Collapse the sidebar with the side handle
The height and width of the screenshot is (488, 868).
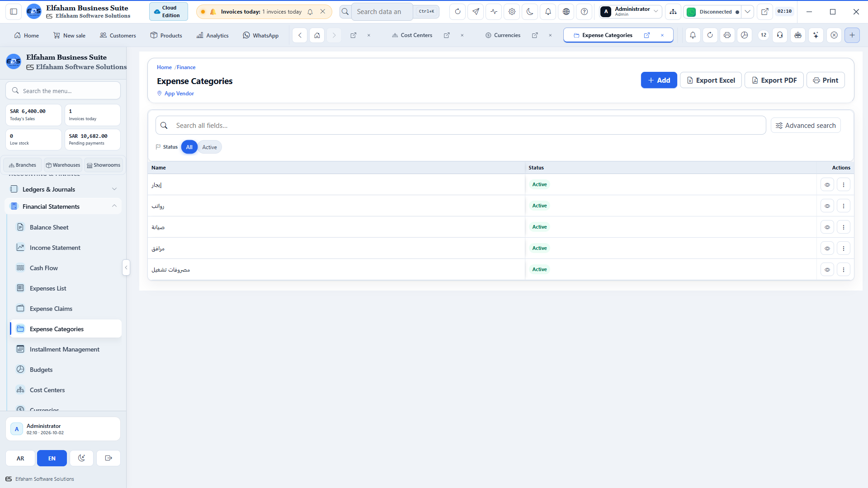pyautogui.click(x=126, y=267)
